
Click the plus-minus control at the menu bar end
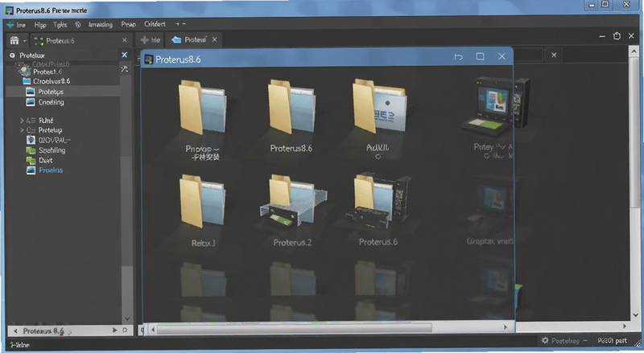pyautogui.click(x=180, y=24)
